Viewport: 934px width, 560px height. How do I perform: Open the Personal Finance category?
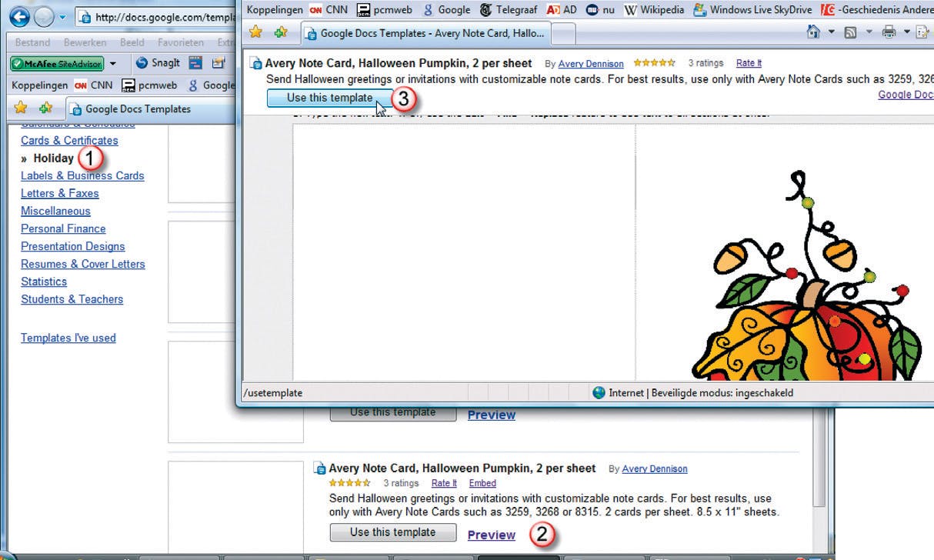pos(63,228)
